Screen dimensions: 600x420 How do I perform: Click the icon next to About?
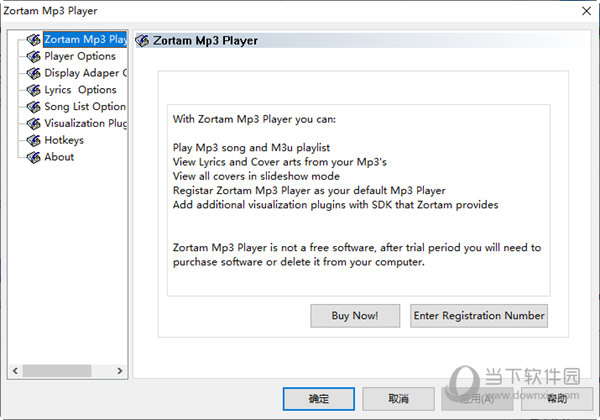click(x=34, y=157)
